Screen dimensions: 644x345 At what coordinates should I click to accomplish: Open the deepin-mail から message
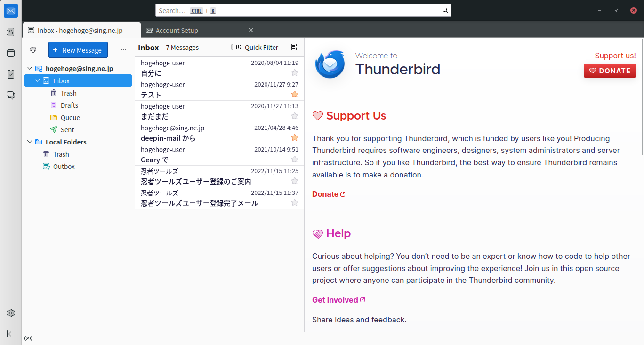point(219,133)
